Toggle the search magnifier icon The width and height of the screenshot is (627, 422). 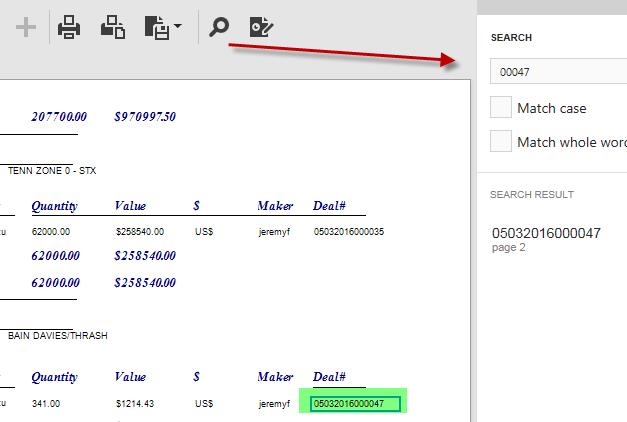pos(218,27)
